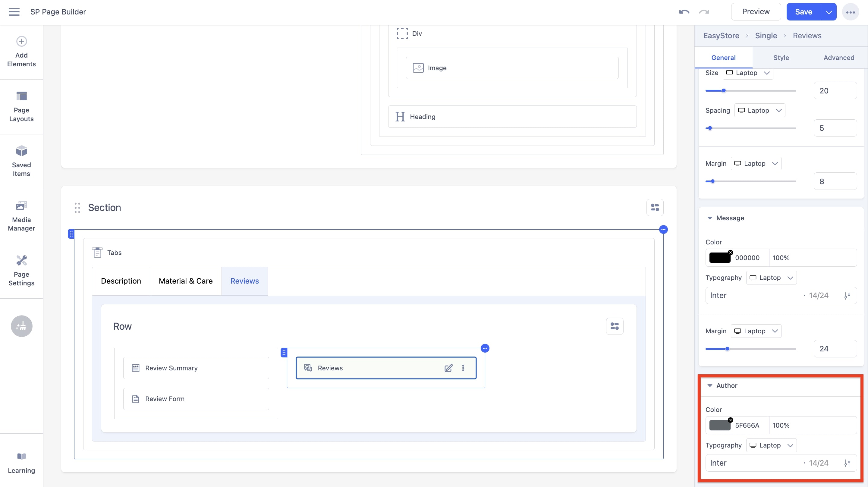868x487 pixels.
Task: Click the Preview button
Action: (x=756, y=11)
